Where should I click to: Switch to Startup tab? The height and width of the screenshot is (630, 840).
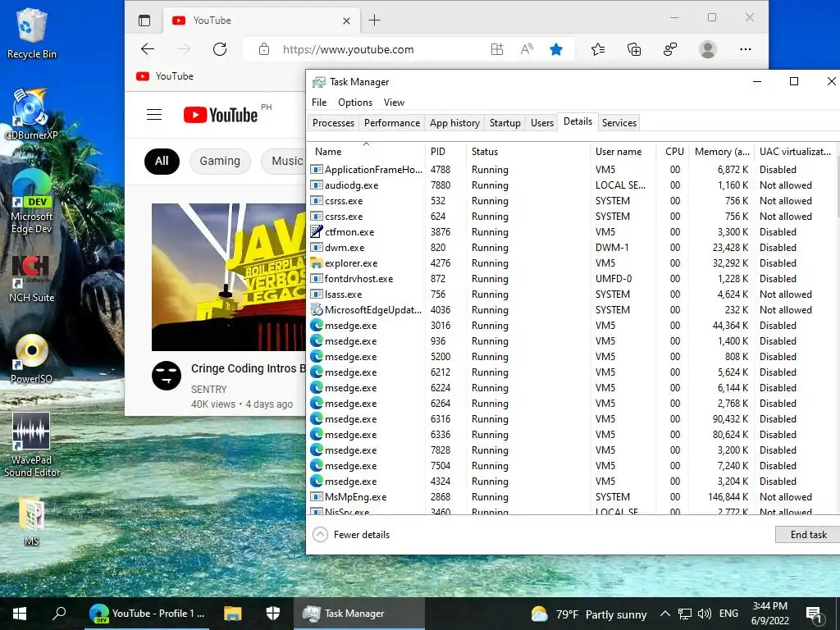[504, 123]
